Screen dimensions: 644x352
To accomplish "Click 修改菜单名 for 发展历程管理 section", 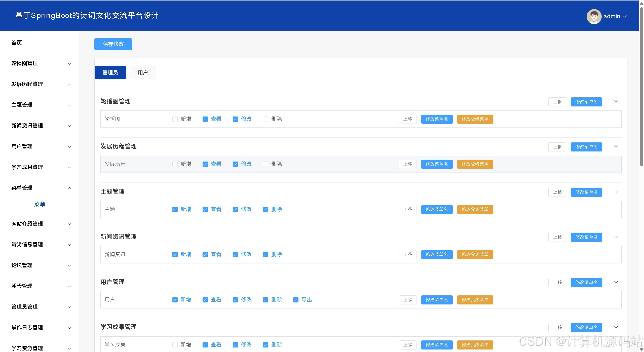I will (586, 147).
